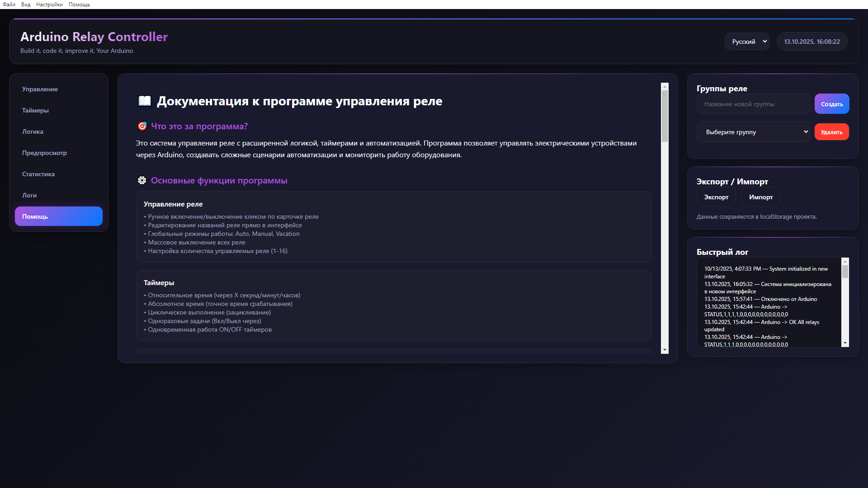Viewport: 868px width, 488px height.
Task: Click the gear icon beside 'Основные функции программы'
Action: coord(142,180)
